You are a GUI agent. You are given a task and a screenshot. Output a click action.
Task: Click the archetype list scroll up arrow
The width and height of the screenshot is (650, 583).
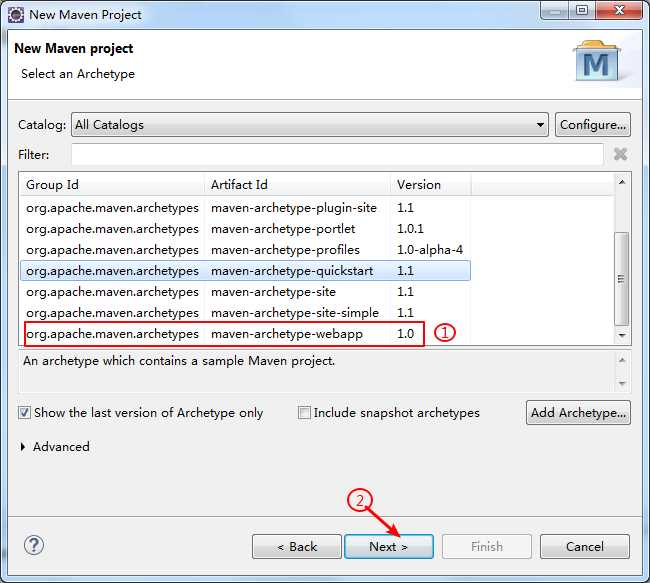click(622, 182)
